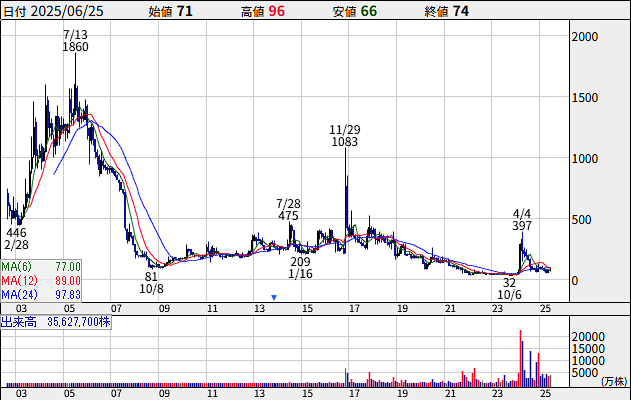Click year 25 on volume chart axis
The image size is (631, 400).
(545, 393)
